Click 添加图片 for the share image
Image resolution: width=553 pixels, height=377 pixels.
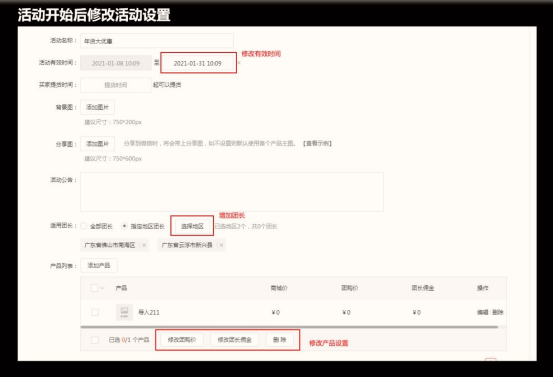tap(97, 144)
